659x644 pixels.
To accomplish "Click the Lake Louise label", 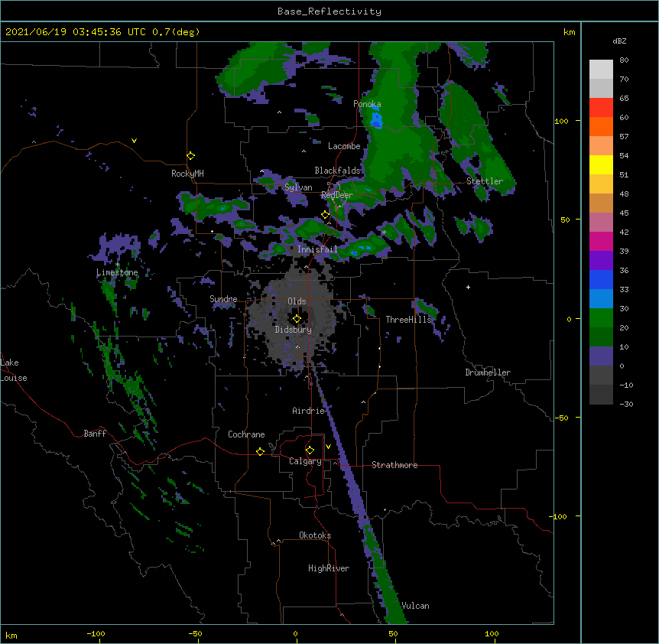I will tap(14, 370).
